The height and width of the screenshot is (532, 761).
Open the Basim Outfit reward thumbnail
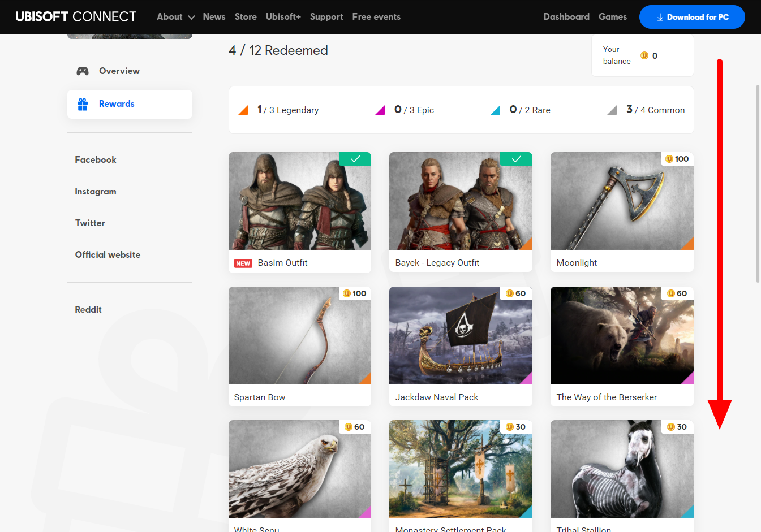coord(300,201)
